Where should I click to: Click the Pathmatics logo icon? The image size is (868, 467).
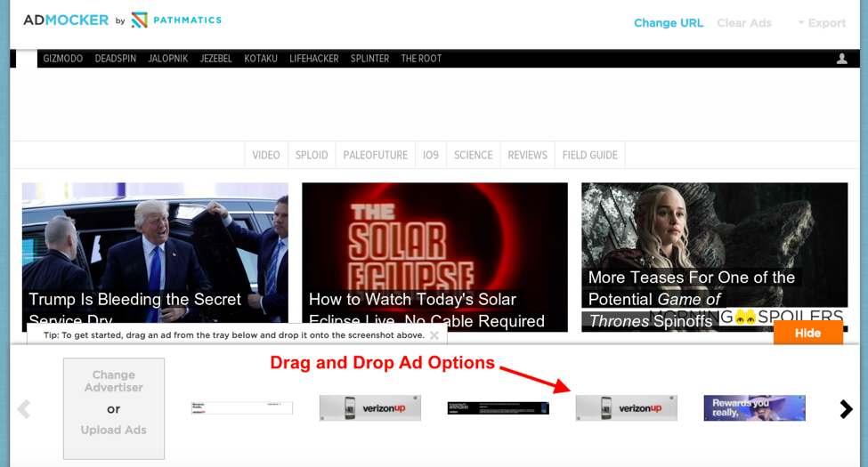tap(139, 20)
